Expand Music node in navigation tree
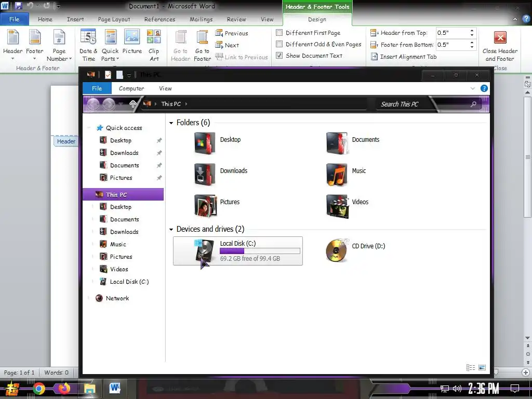 [x=92, y=244]
